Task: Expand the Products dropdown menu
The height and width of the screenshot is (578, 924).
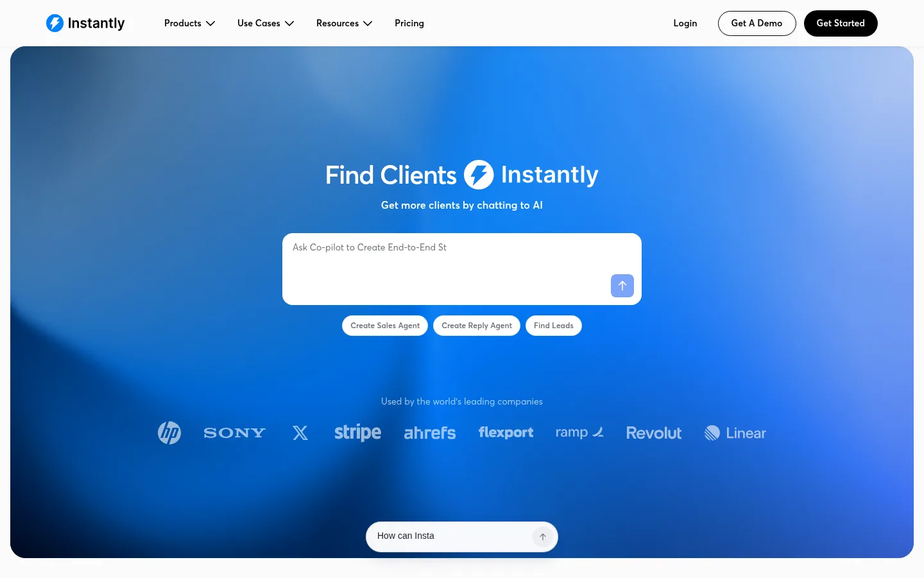Action: point(189,23)
